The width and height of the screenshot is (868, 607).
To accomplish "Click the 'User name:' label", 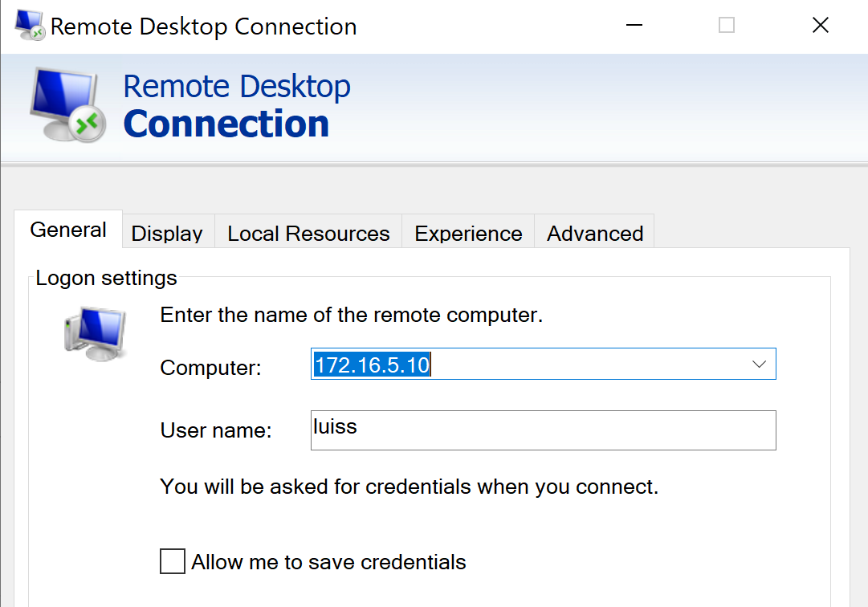I will click(x=216, y=430).
